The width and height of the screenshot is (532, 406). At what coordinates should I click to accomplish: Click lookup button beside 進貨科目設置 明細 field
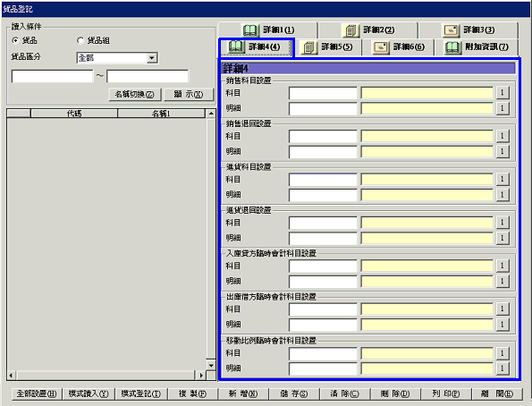[x=502, y=195]
